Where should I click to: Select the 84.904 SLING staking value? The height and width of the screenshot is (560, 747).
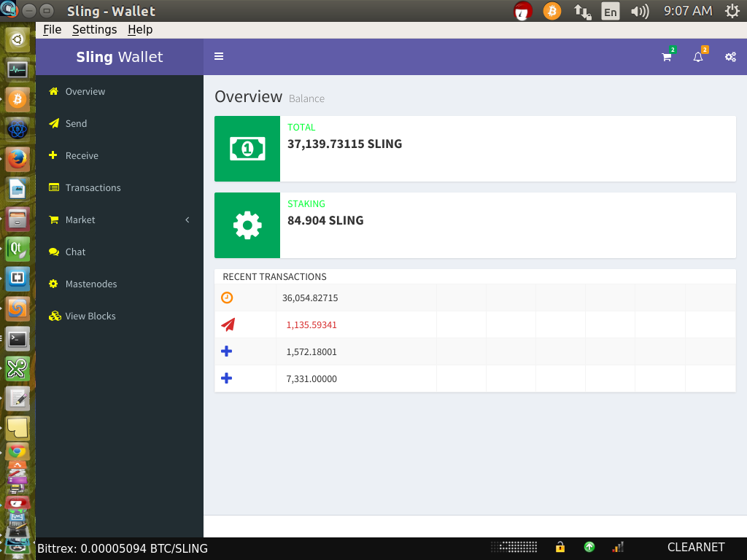pyautogui.click(x=325, y=220)
